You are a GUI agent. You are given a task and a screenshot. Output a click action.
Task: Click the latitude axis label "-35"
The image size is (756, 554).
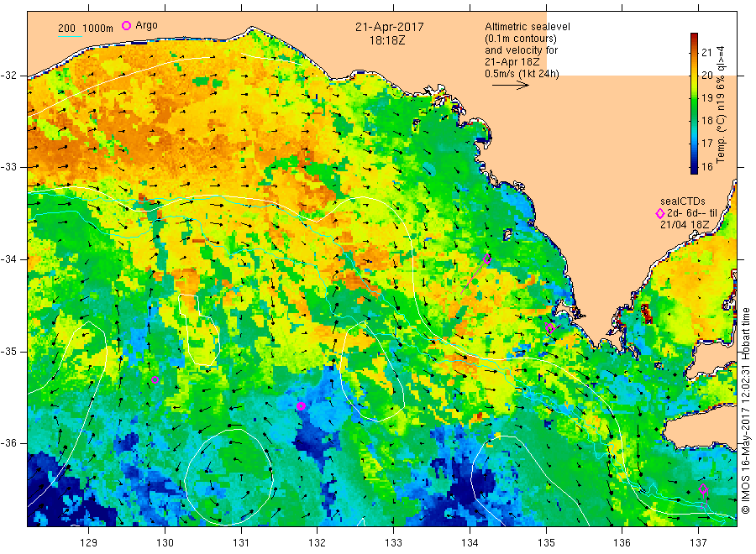pyautogui.click(x=8, y=351)
